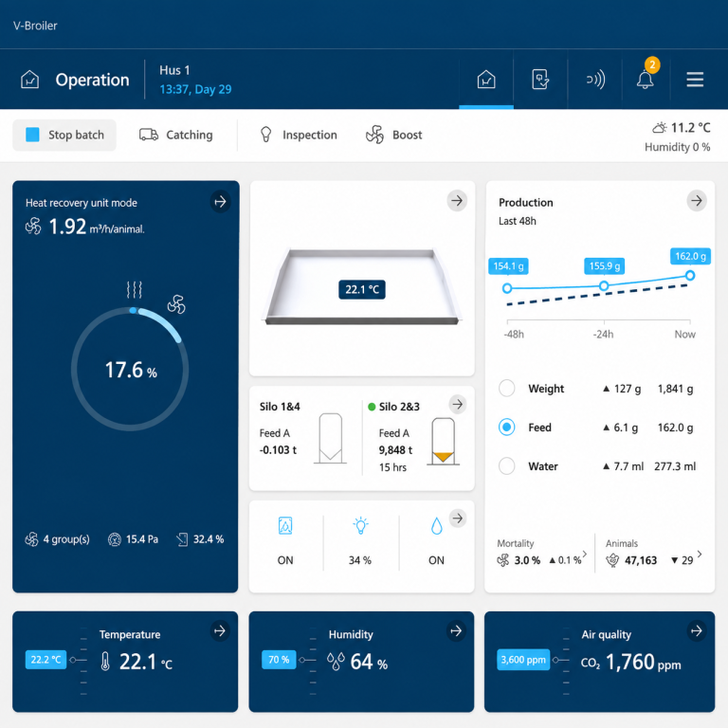The image size is (728, 728).
Task: Click the V-Broiler title text
Action: point(35,26)
